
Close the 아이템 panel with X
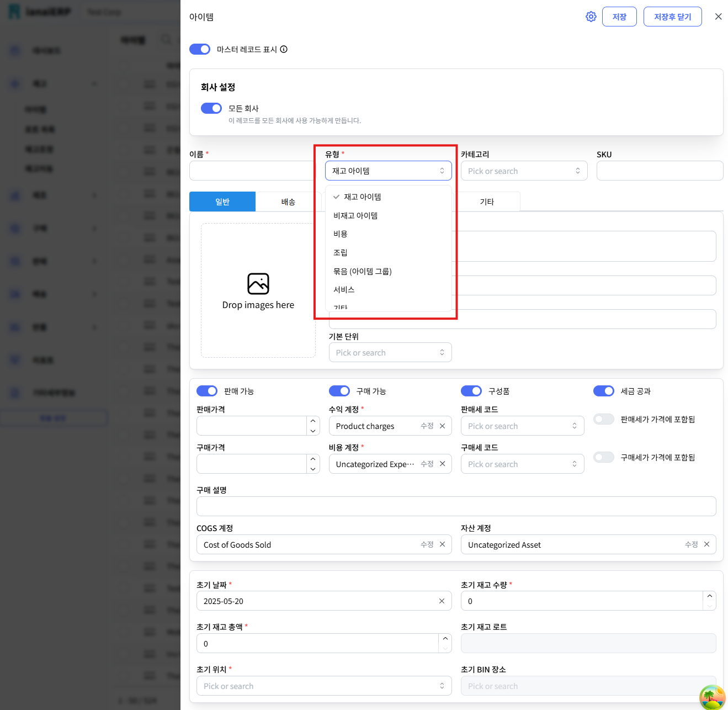tap(718, 17)
